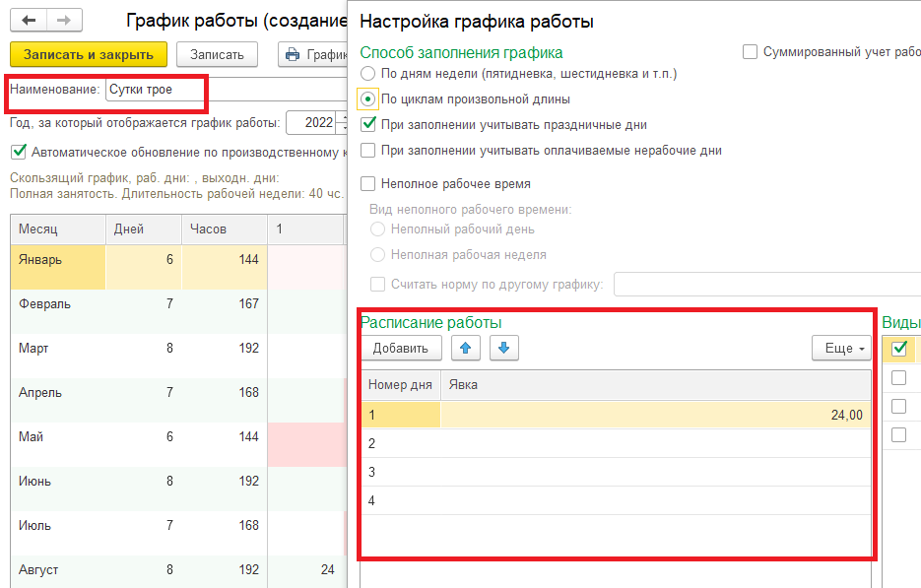
Task: Click 'Явка' value 24,00 cell
Action: pyautogui.click(x=655, y=415)
